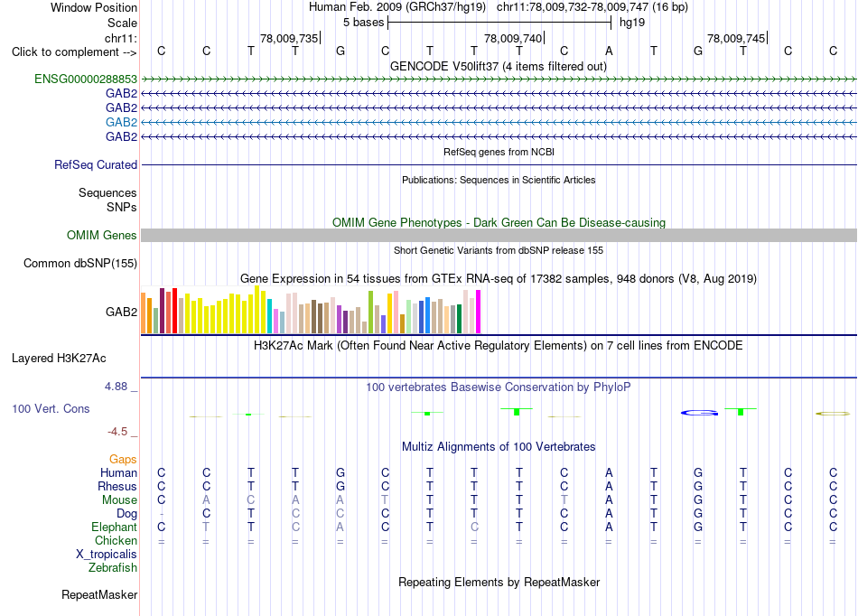Click the Window Position label
The height and width of the screenshot is (616, 858).
coord(94,7)
